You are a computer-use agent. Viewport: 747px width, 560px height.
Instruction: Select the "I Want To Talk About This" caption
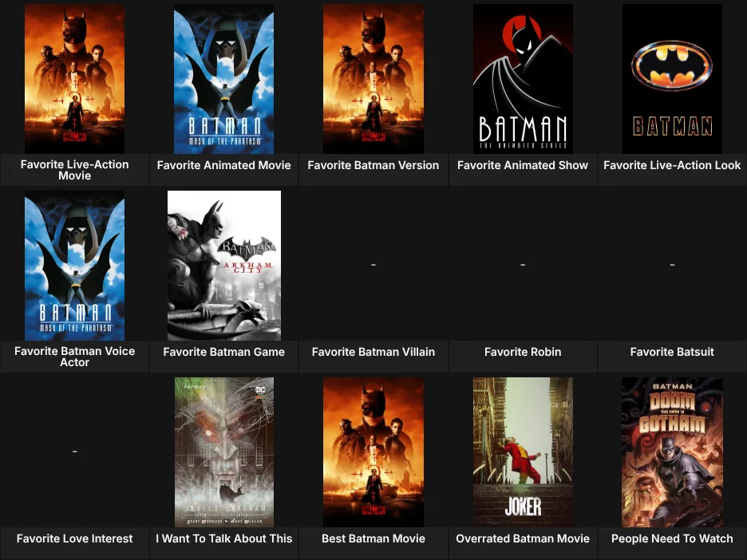coord(224,538)
